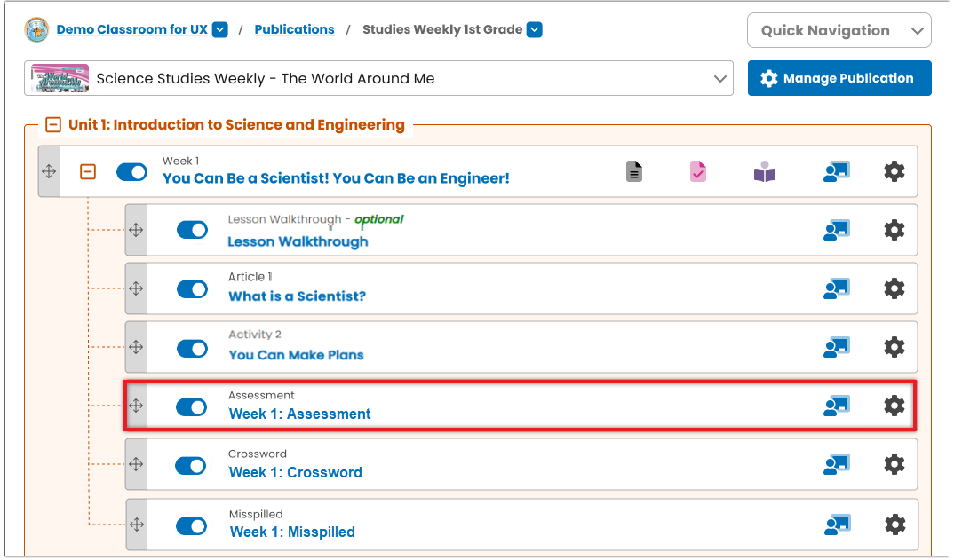Click the Studies Weekly 1st Grade breadcrumb text
954x560 pixels.
(442, 29)
